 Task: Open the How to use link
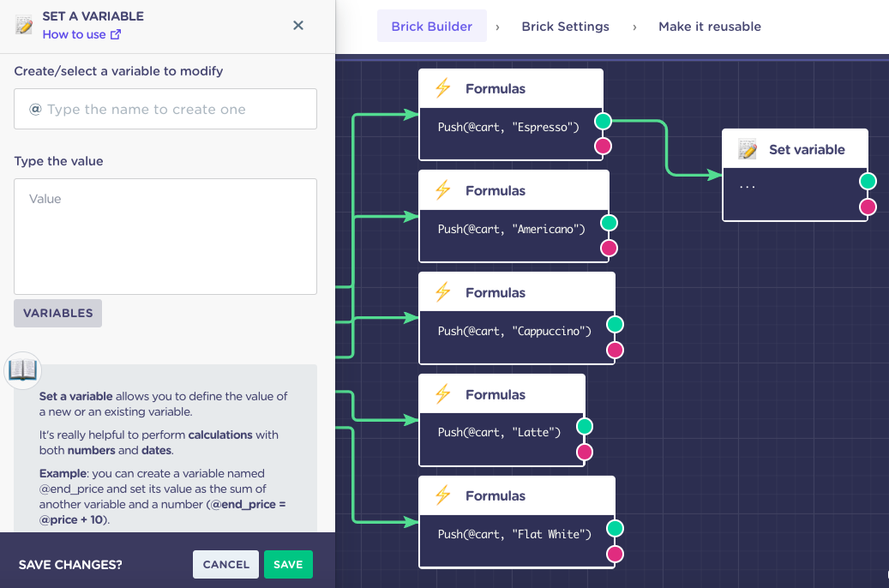[x=81, y=34]
